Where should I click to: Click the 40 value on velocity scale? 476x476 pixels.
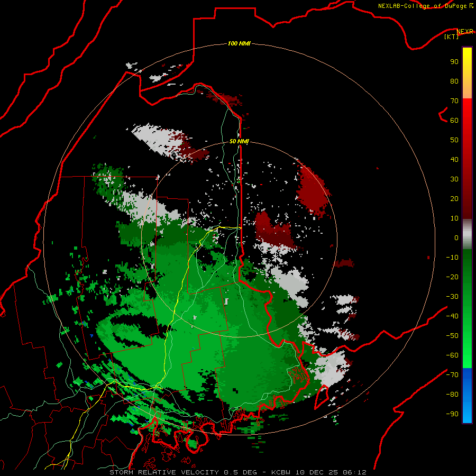point(454,160)
